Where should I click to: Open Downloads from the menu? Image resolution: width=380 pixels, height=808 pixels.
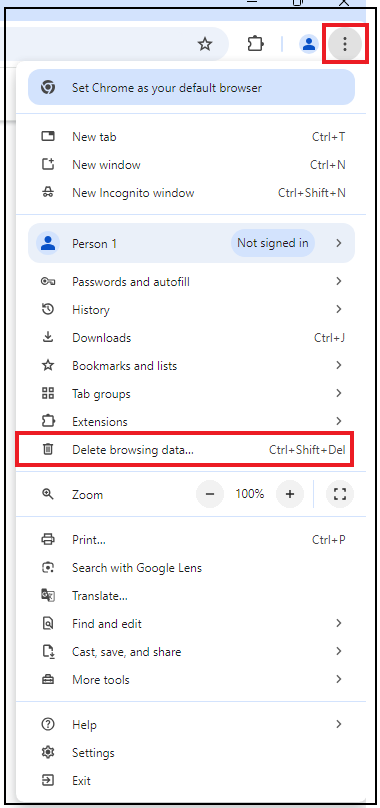(191, 338)
